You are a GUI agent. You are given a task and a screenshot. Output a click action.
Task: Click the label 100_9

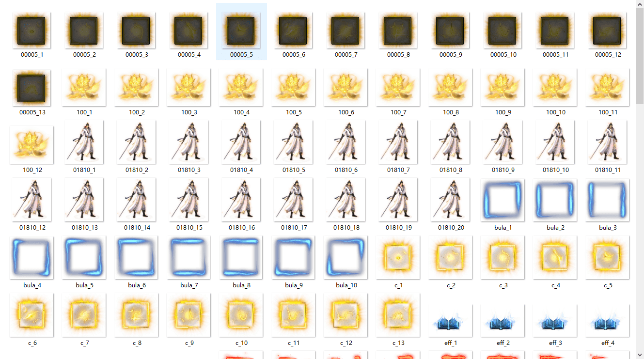(503, 112)
